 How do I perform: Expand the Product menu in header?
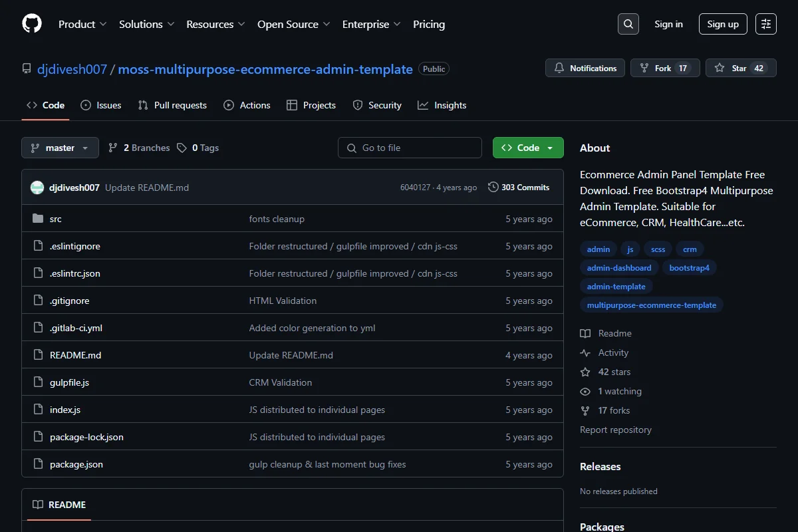click(82, 24)
